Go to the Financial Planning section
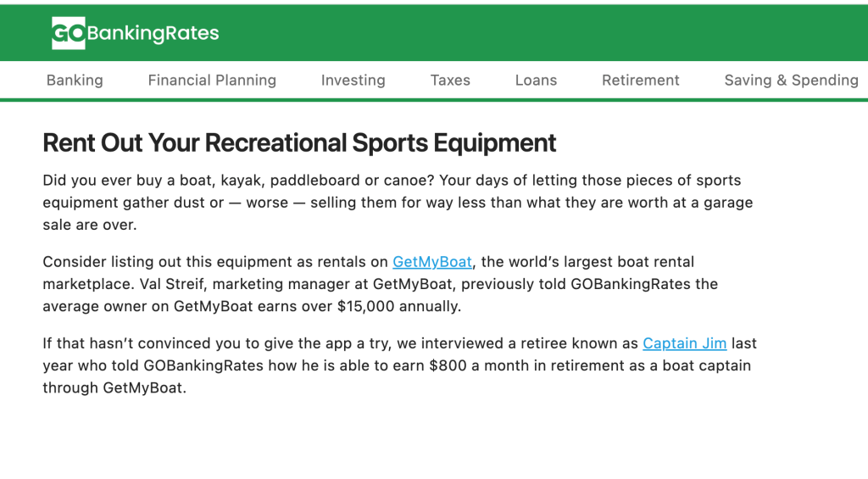The width and height of the screenshot is (868, 479). click(212, 81)
